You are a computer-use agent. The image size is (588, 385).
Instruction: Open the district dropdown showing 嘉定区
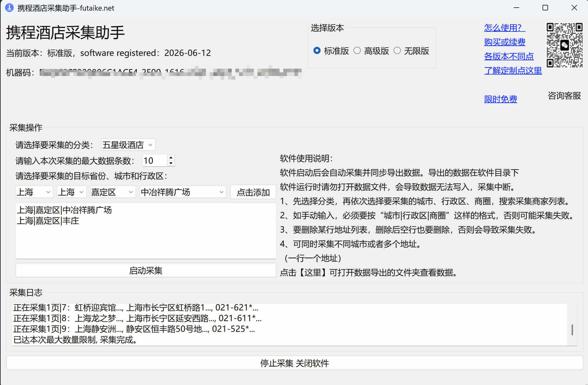(x=113, y=192)
